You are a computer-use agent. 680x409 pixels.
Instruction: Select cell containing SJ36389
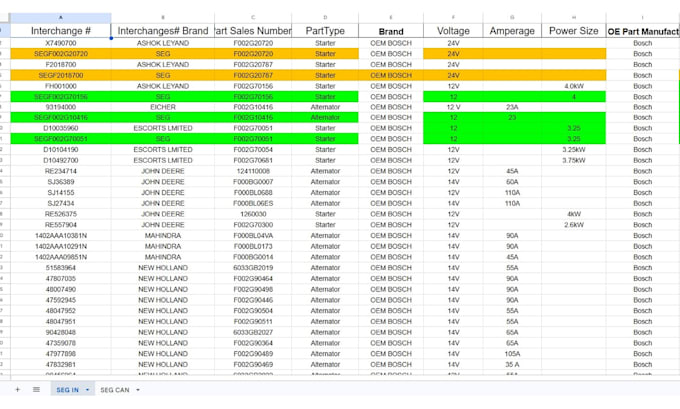(x=61, y=182)
